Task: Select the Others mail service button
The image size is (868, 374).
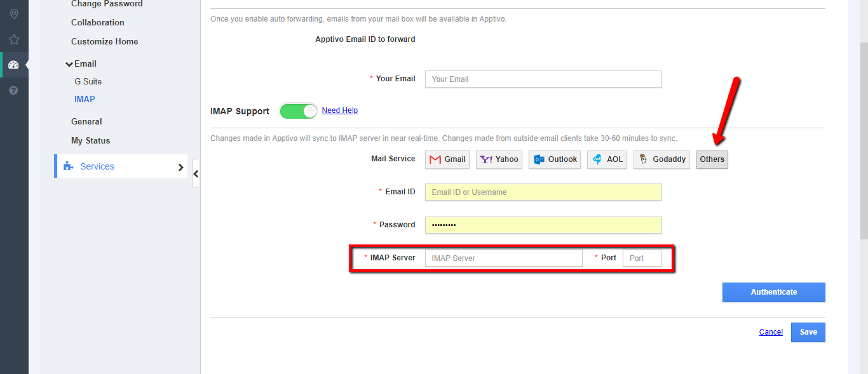Action: tap(712, 159)
